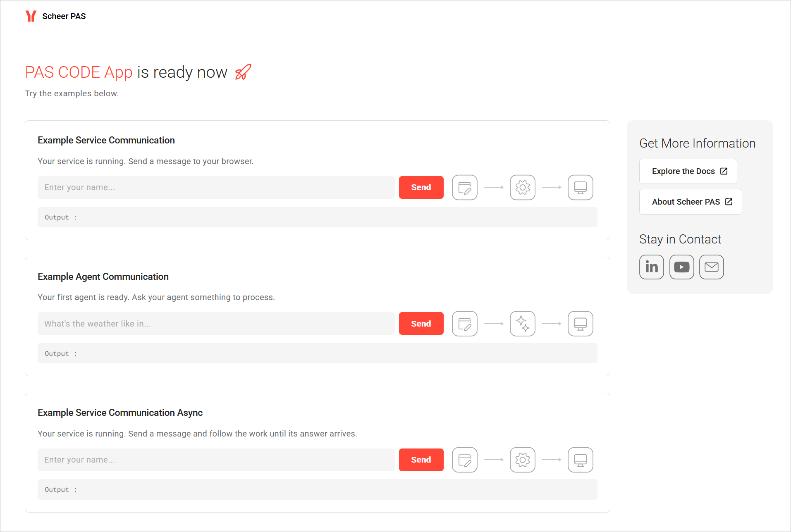
Task: Open the Explore the Docs link
Action: 688,171
